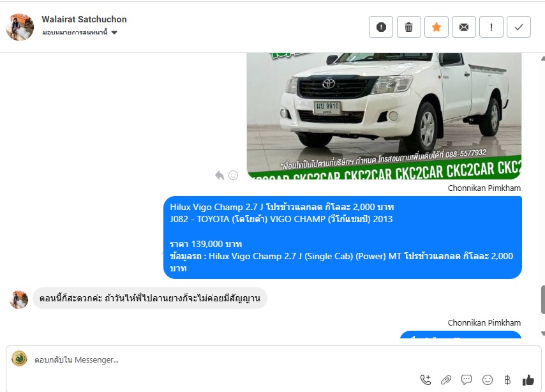Reply to the truck image message with the arrow icon

220,175
